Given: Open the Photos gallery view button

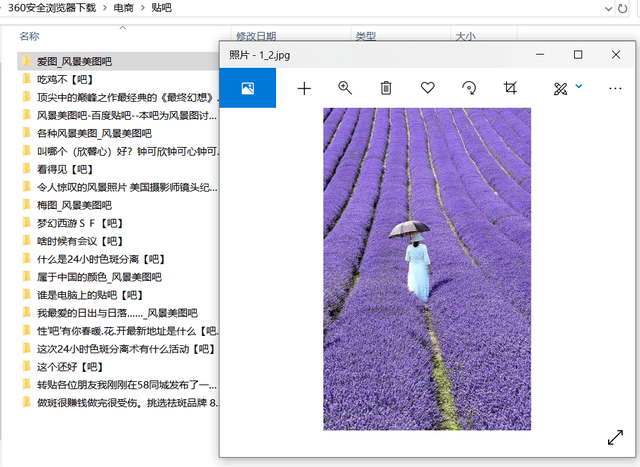Looking at the screenshot, I should pyautogui.click(x=247, y=88).
